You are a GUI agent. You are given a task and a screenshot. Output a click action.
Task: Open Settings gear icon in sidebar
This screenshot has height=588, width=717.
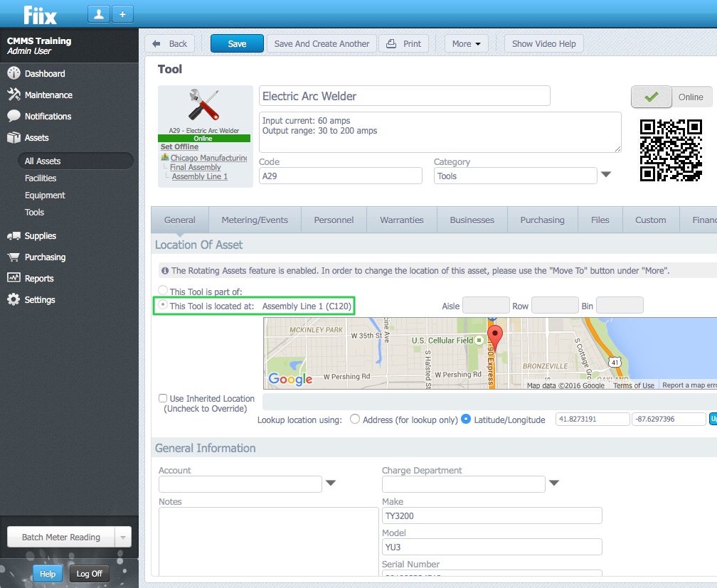click(x=14, y=299)
